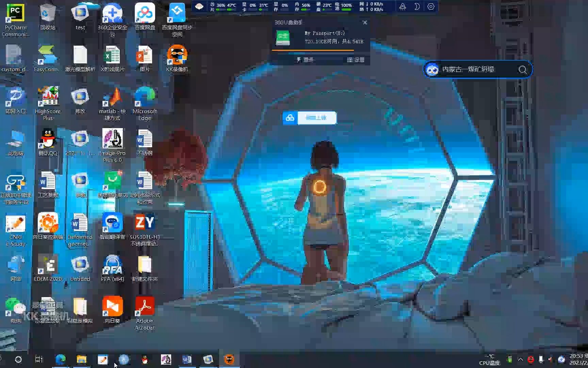
Task: Launch 百度网盘 desktop icon
Action: click(145, 17)
